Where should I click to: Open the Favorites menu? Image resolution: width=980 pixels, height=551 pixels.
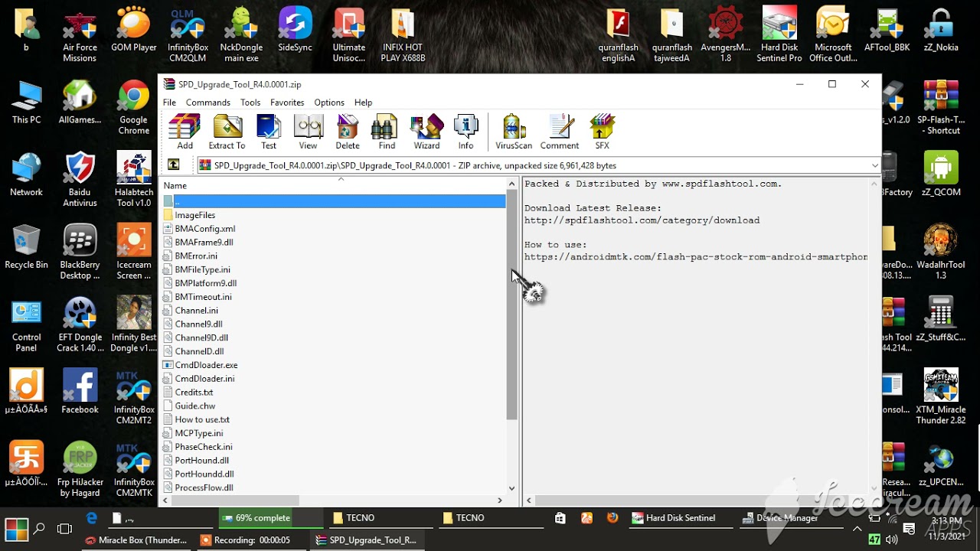coord(287,103)
